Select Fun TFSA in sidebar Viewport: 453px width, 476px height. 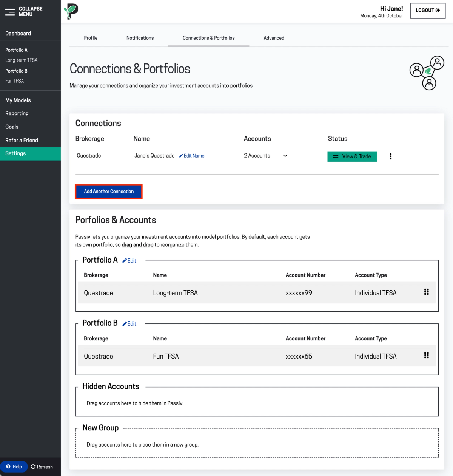pyautogui.click(x=14, y=81)
